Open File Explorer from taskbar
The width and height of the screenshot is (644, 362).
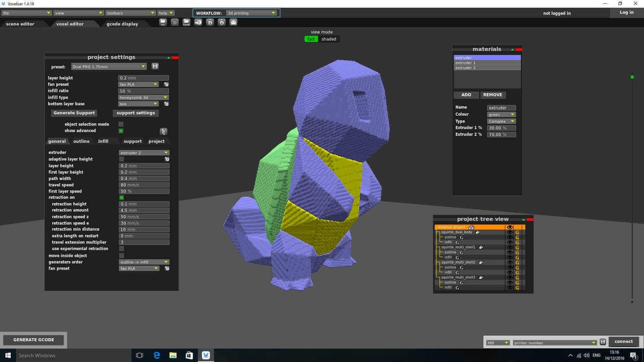tap(173, 356)
